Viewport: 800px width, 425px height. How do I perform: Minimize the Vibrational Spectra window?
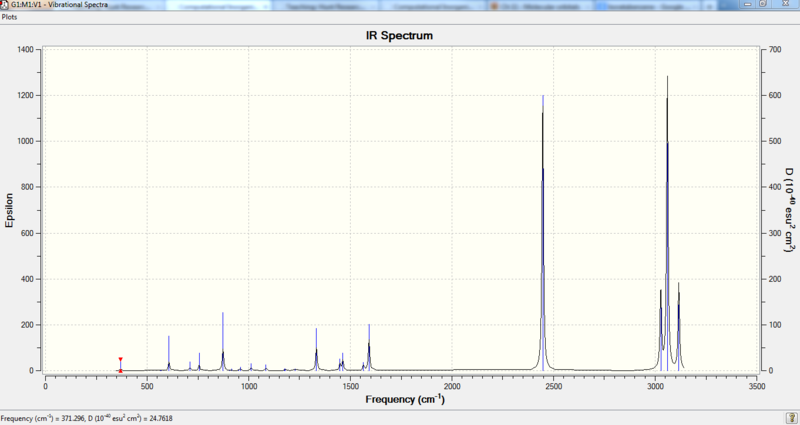(x=748, y=4)
